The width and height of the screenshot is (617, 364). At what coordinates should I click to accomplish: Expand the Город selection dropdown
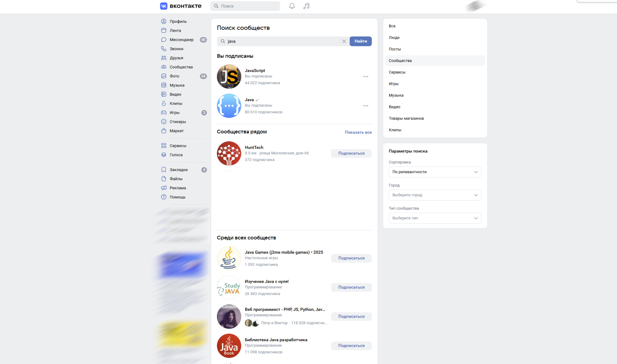pos(435,195)
